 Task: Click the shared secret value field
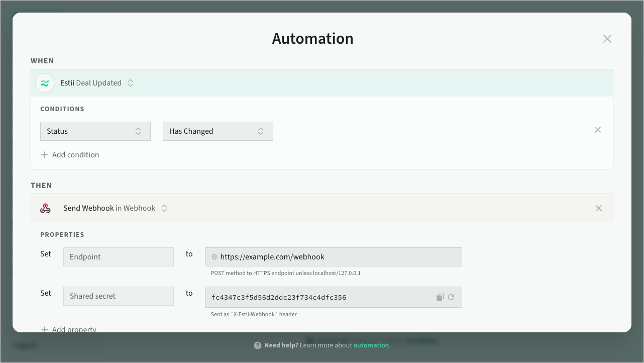pos(316,297)
